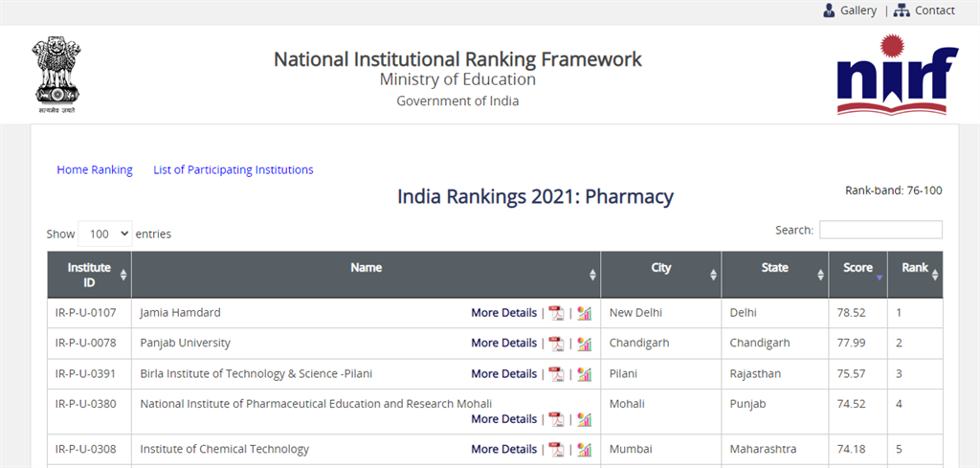Open the PDF icon for Panjab University

(x=556, y=344)
